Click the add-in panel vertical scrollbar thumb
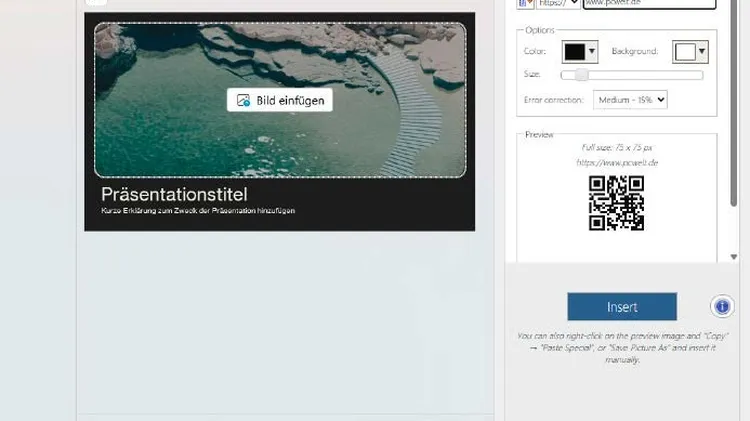 tap(735, 100)
